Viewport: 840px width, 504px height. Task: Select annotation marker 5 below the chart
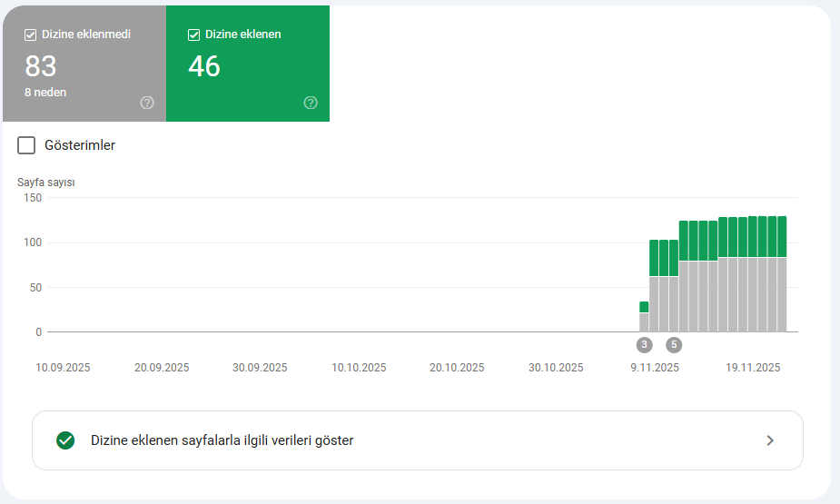pyautogui.click(x=674, y=344)
